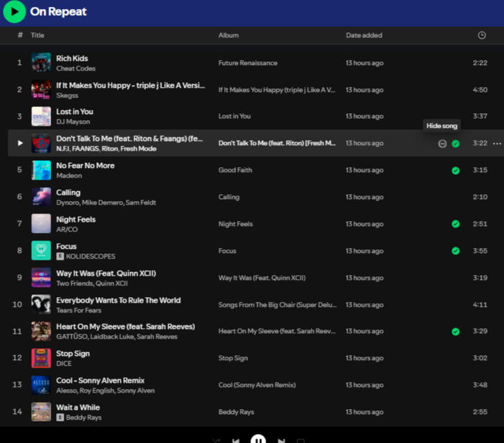
Task: Click Don't Talk To Me cover art
Action: click(41, 143)
